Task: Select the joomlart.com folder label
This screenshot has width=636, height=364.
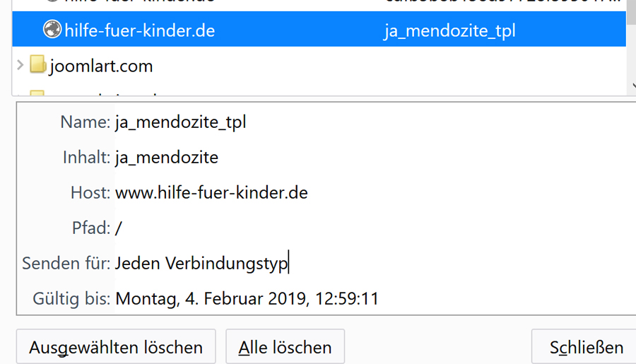Action: tap(101, 66)
